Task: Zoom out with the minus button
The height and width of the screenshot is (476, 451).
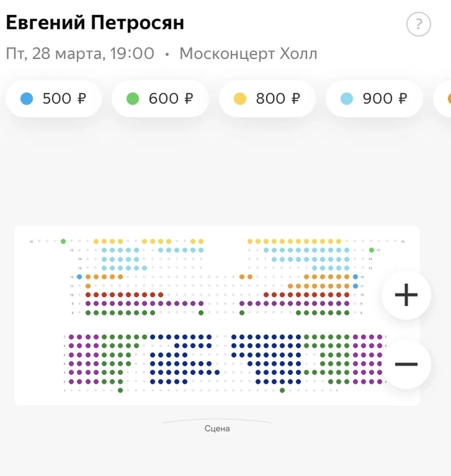Action: click(x=406, y=364)
